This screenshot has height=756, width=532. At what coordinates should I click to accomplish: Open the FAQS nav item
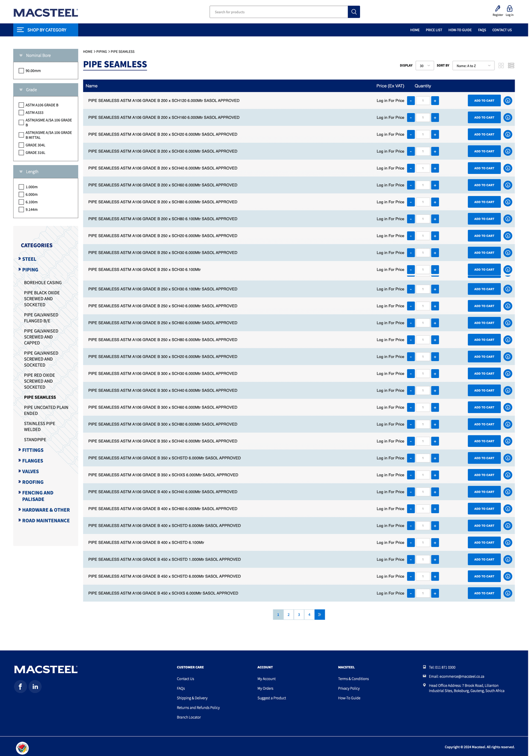[482, 30]
